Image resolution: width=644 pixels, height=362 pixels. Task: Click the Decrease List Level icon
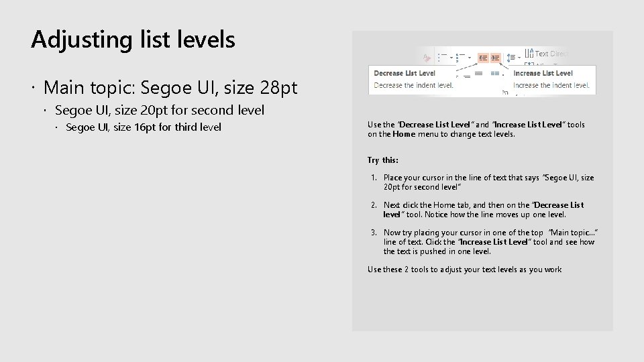tap(484, 58)
